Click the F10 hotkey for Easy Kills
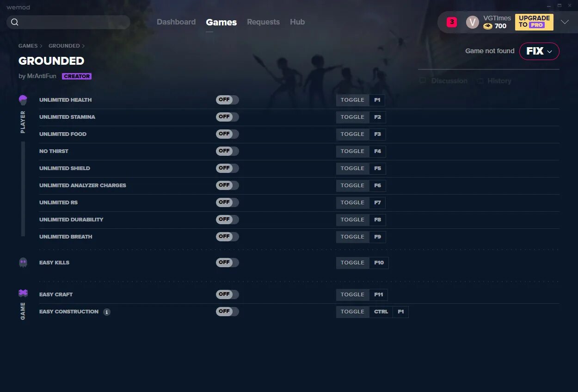Image resolution: width=578 pixels, height=392 pixels. (x=379, y=263)
